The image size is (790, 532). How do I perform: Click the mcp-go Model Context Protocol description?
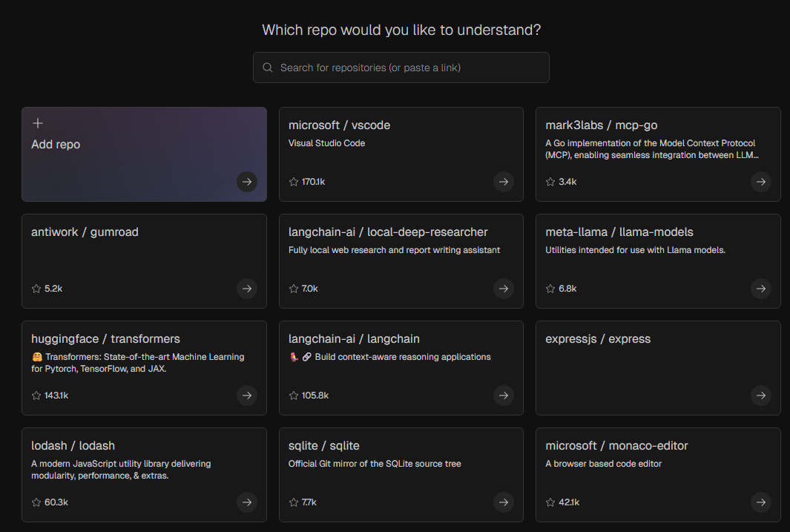(x=651, y=149)
